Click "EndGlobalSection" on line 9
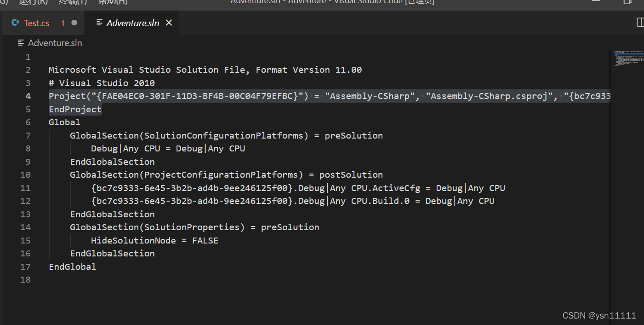The image size is (644, 325). 113,162
